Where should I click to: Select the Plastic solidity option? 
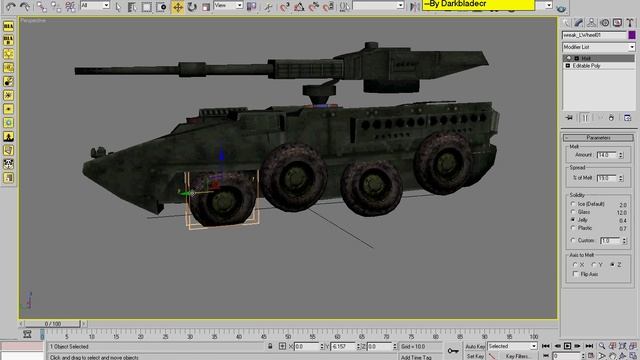pyautogui.click(x=573, y=228)
